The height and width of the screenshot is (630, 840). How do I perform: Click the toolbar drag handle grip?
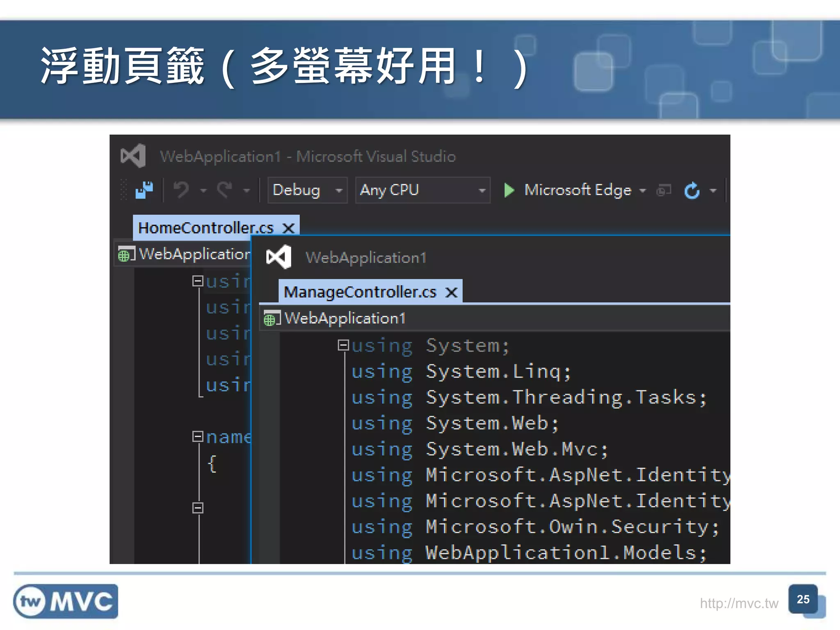coord(123,190)
